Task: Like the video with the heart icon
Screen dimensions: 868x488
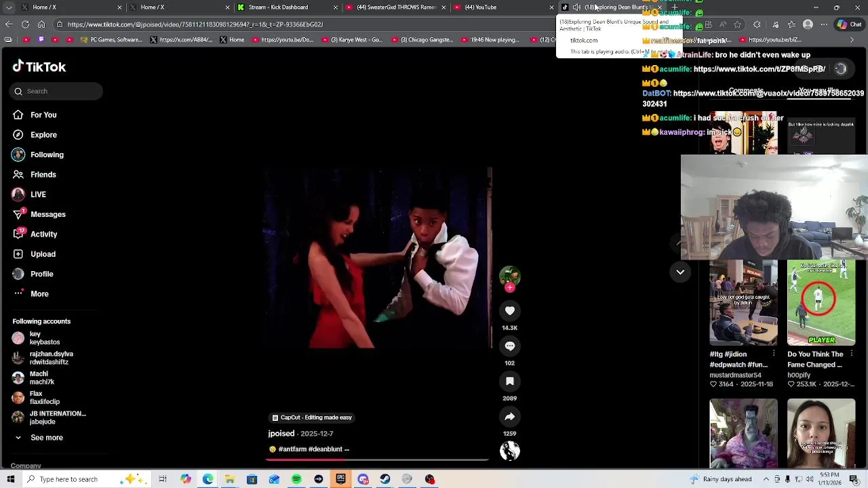Action: pyautogui.click(x=510, y=310)
